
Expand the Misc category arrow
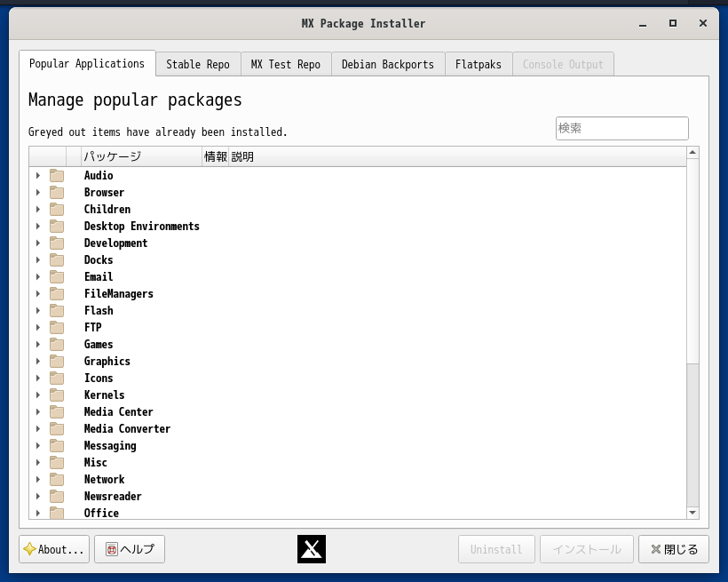point(38,463)
